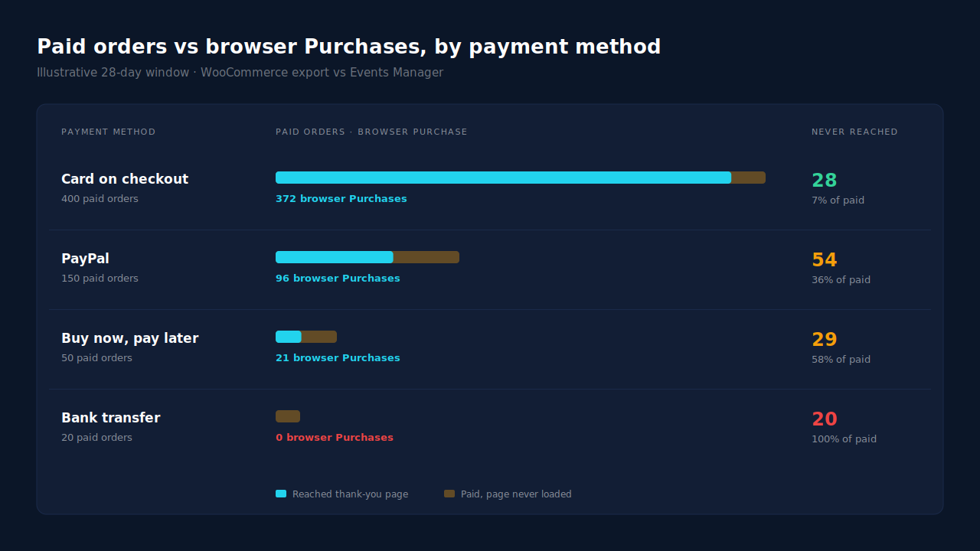Click the '50 paid orders' text

[x=96, y=358]
